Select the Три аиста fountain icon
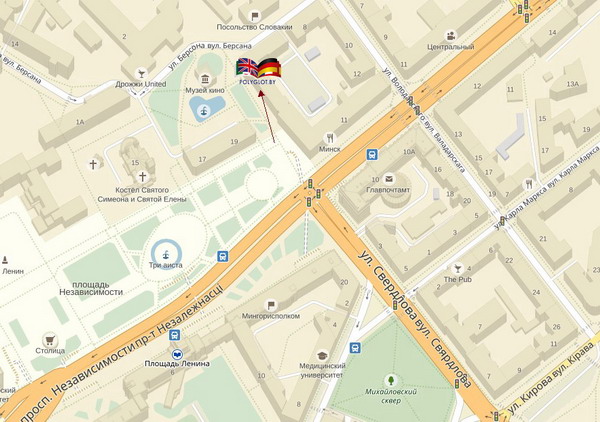Viewport: 600px width, 422px height. coord(166,254)
